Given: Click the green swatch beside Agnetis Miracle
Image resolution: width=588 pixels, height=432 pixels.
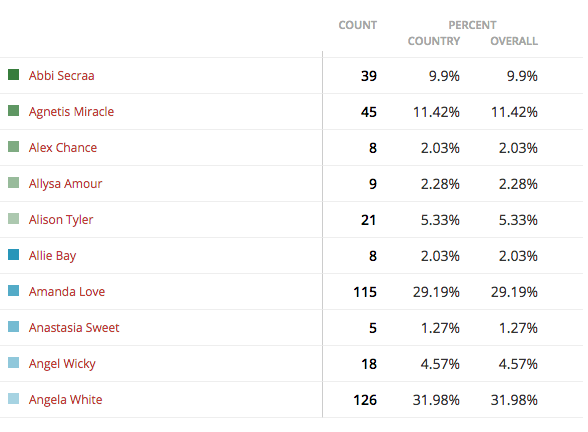Looking at the screenshot, I should pos(14,111).
